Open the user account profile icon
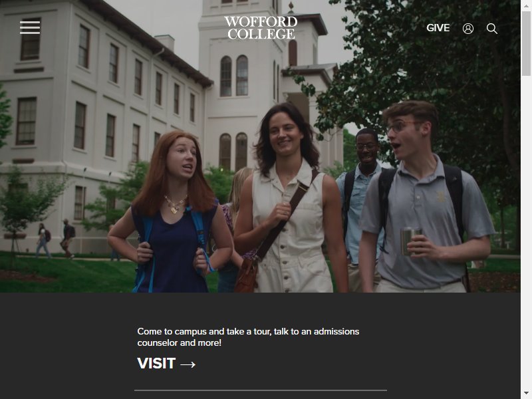Screen dimensions: 532x399 coord(468,29)
